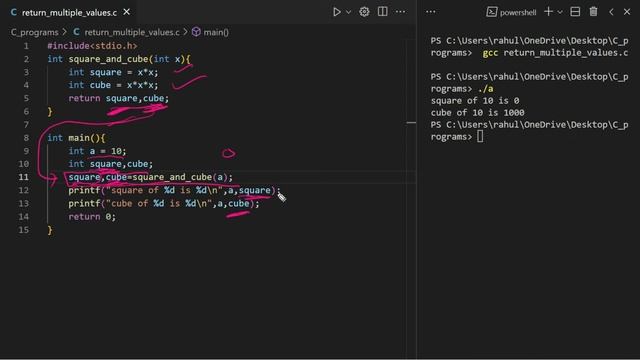Click line number 5 in gutter
The image size is (640, 360).
coord(26,98)
